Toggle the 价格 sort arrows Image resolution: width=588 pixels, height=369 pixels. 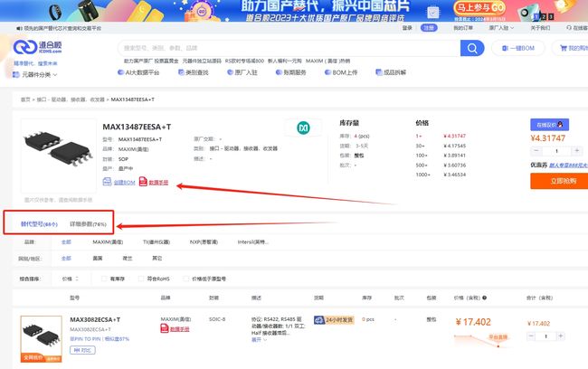77,279
